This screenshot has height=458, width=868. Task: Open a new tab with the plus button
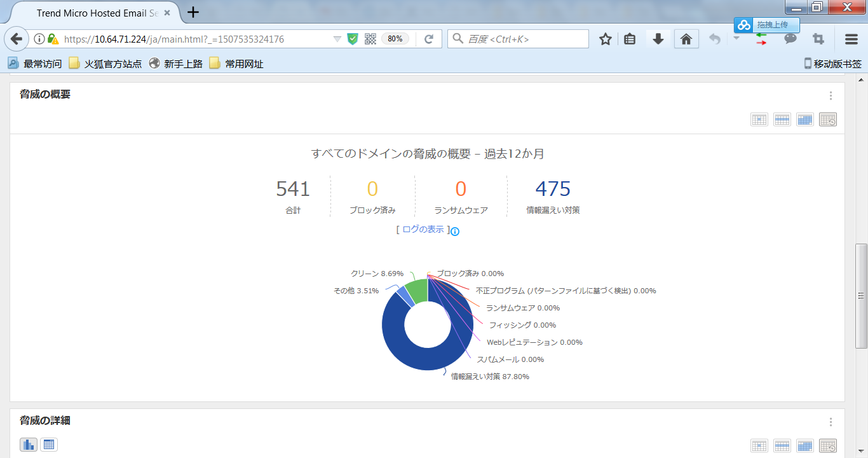point(193,12)
